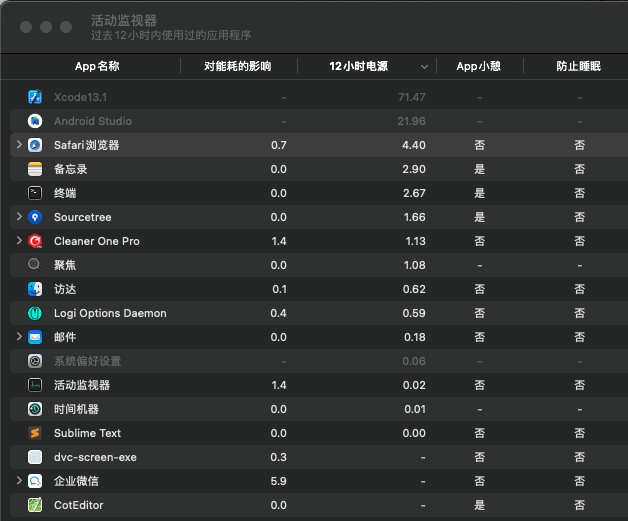Sort by the 防止睡眠 column header
628x521 pixels.
tap(578, 66)
